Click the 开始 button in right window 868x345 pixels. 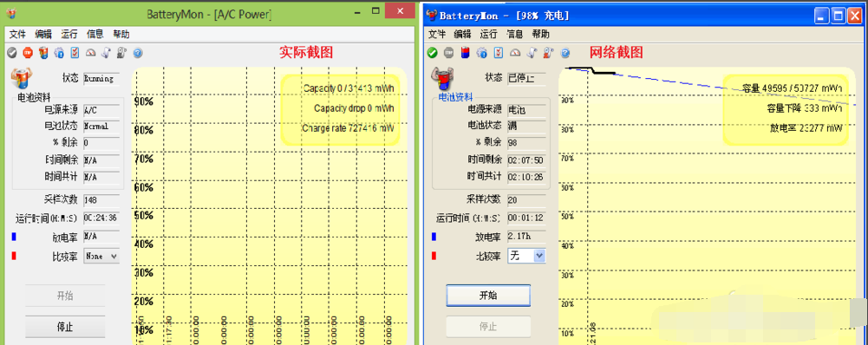488,296
